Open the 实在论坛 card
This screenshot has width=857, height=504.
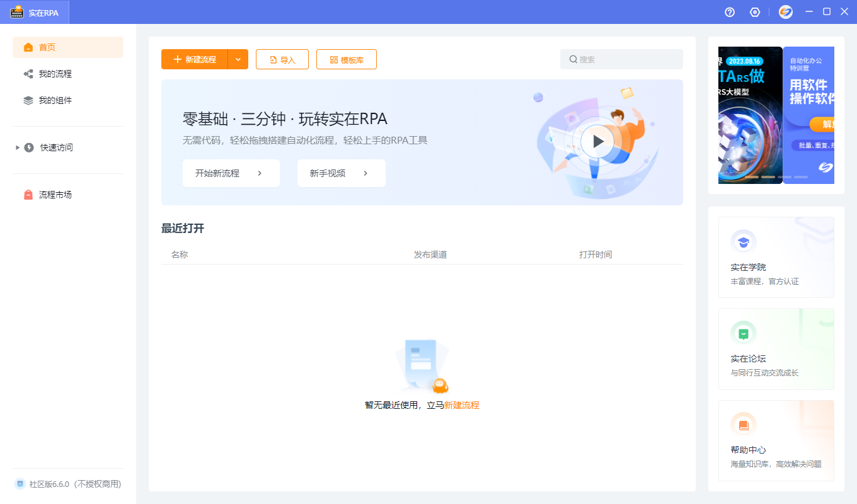pos(776,349)
